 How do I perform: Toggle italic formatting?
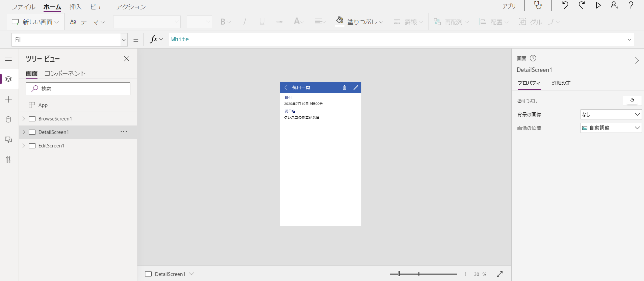244,22
